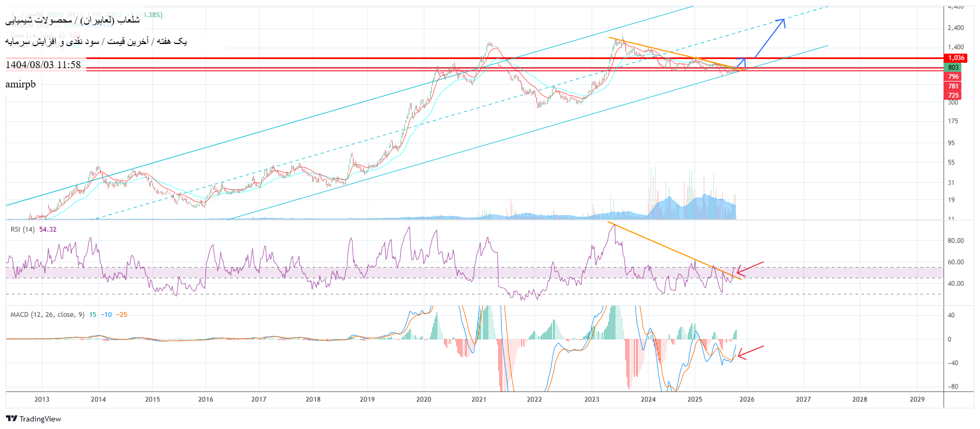Select the red 1,036 price label
The width and height of the screenshot is (980, 429).
point(956,58)
